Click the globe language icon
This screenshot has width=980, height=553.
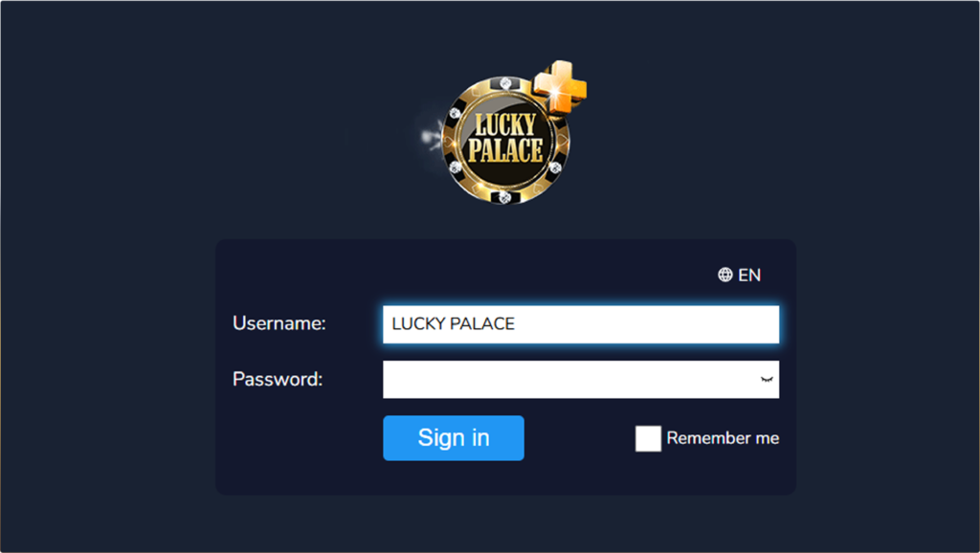coord(725,276)
